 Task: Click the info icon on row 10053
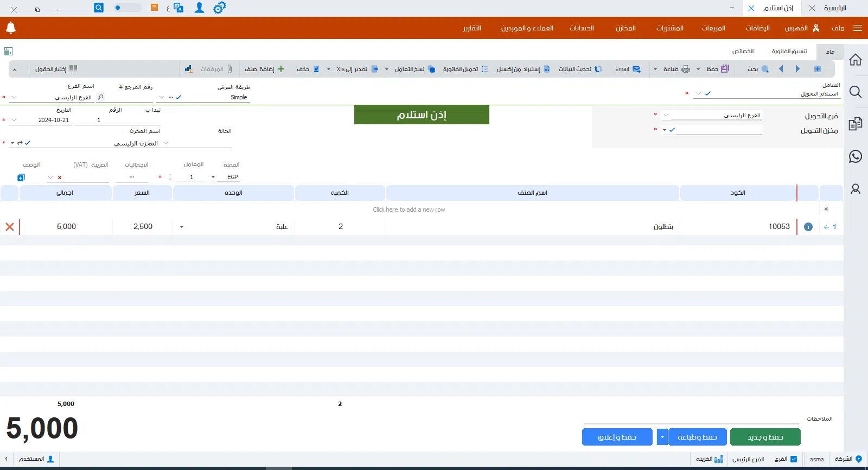click(808, 227)
